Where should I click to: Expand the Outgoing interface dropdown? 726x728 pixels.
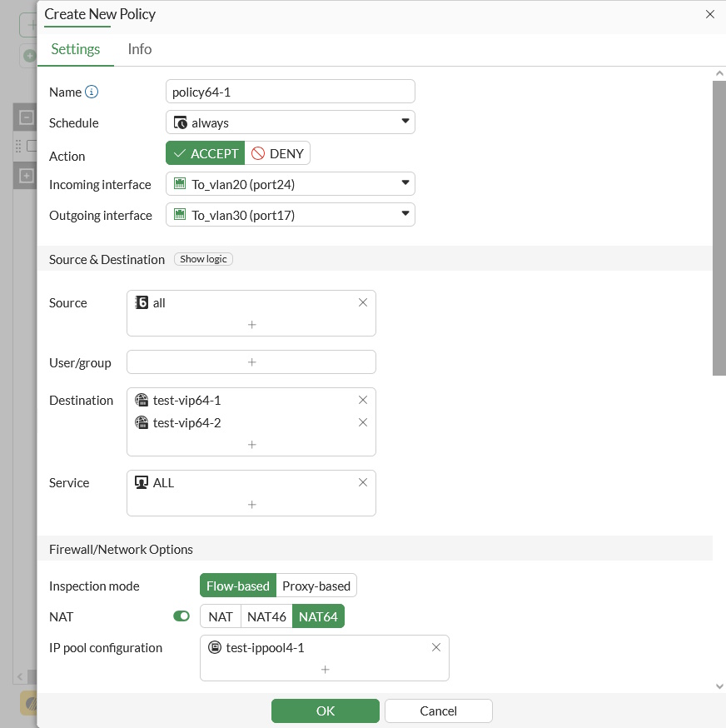coord(290,215)
